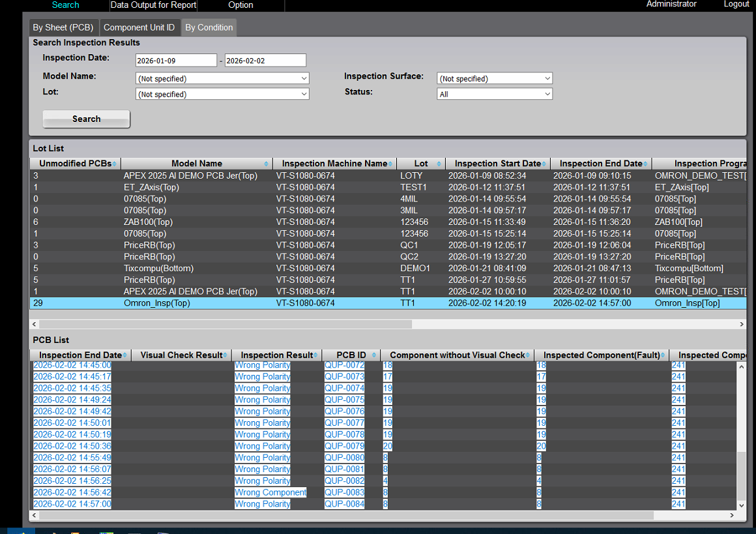This screenshot has height=534, width=756.
Task: Click Lot List horizontal scrollbar right arrow
Action: 742,324
